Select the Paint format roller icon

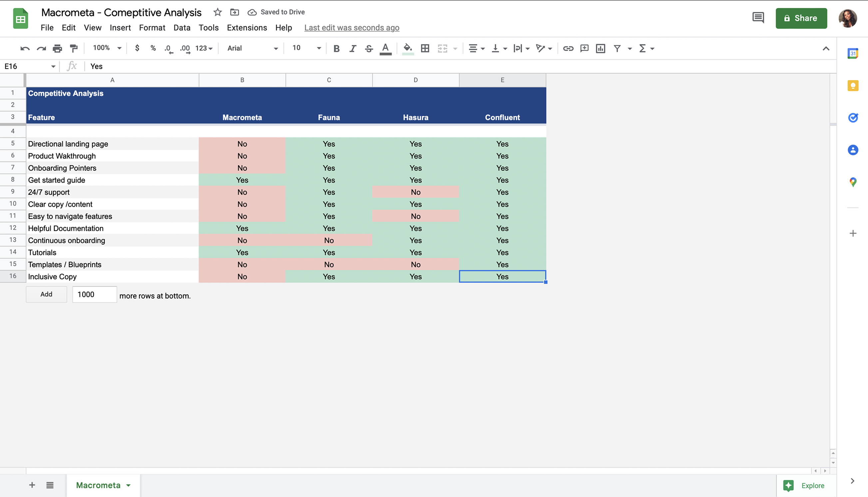click(x=74, y=49)
